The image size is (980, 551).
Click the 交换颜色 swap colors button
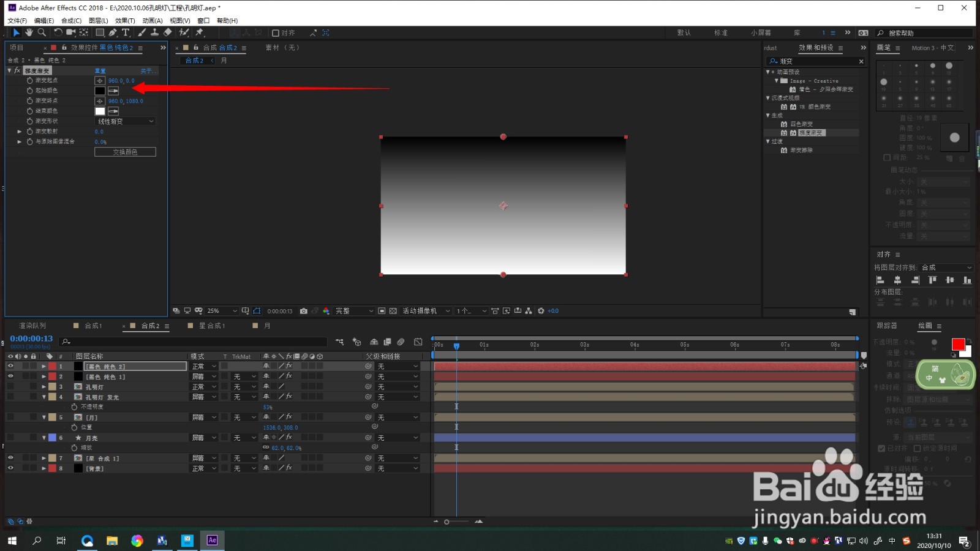(x=125, y=152)
